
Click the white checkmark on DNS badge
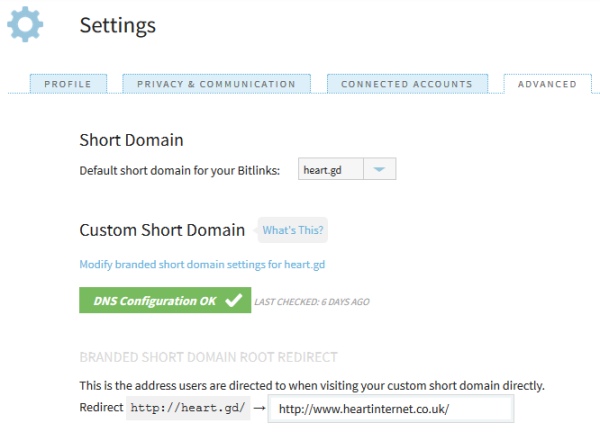coord(234,301)
